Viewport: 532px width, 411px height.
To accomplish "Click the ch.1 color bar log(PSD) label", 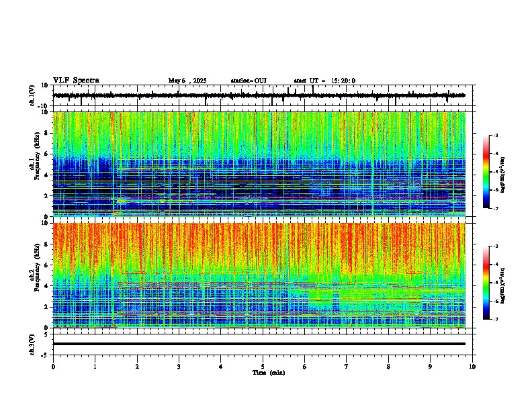I will (503, 175).
